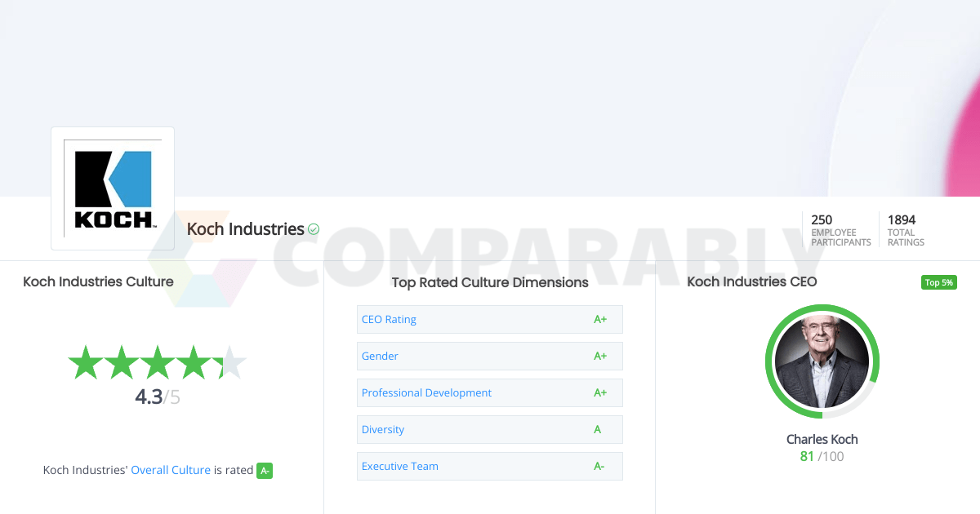Viewport: 980px width, 514px height.
Task: Open the Koch Industries company name
Action: tap(246, 229)
